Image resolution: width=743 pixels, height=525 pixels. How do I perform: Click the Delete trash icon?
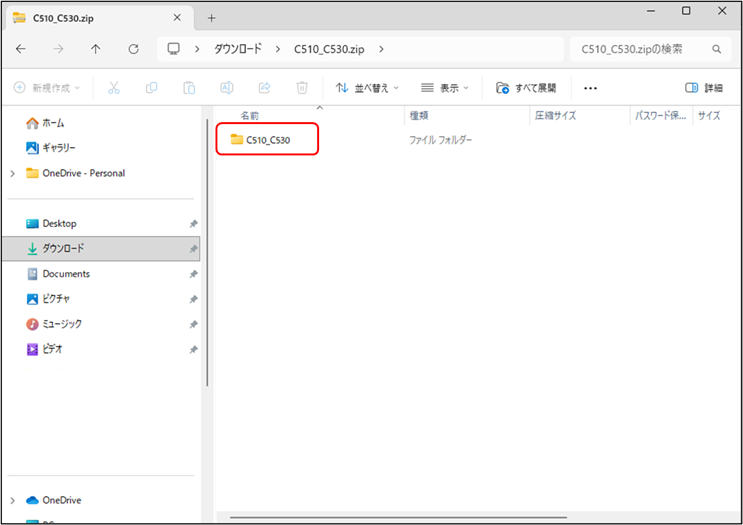(302, 88)
